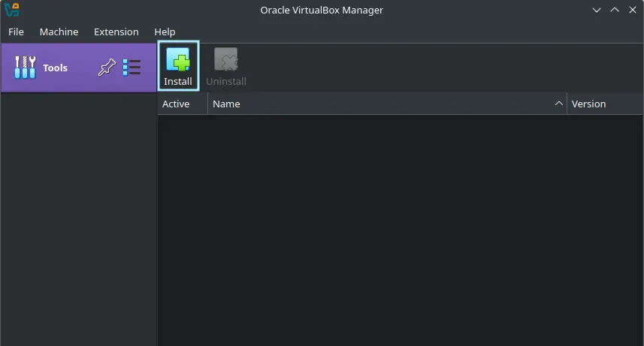Open the Help menu
Viewport: 644px width, 346px height.
[x=165, y=32]
